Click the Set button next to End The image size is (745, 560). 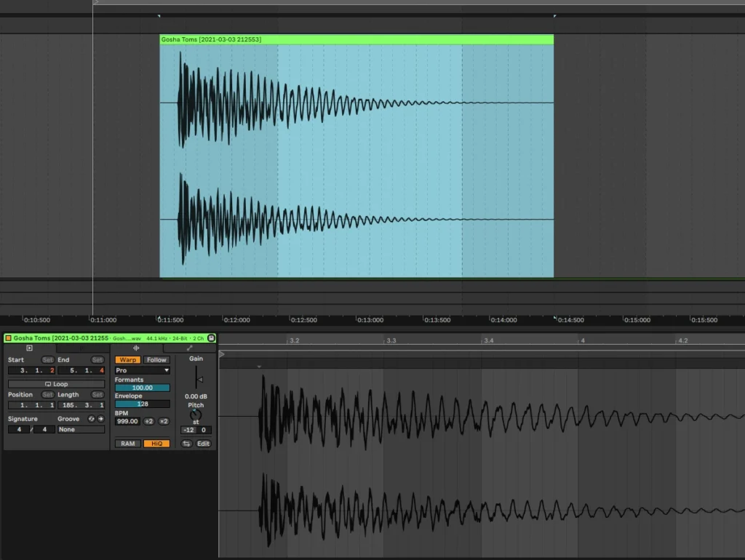tap(97, 360)
